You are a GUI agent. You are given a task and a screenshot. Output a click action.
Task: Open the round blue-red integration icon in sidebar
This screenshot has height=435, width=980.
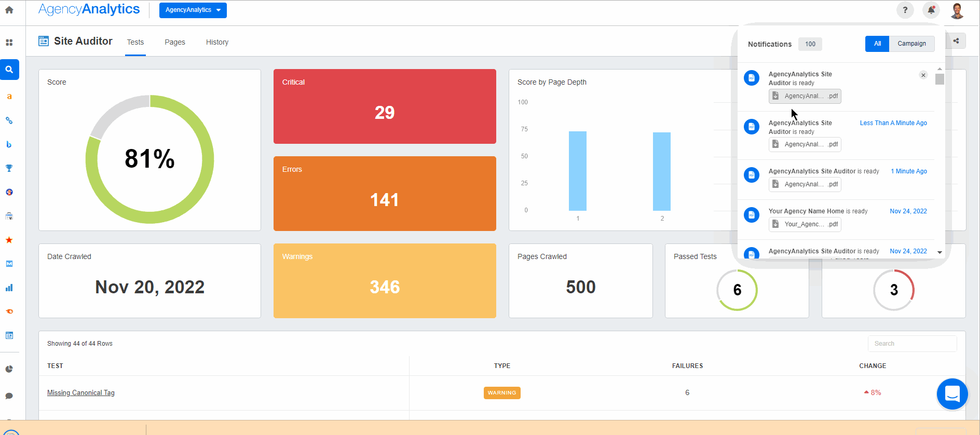[x=9, y=192]
